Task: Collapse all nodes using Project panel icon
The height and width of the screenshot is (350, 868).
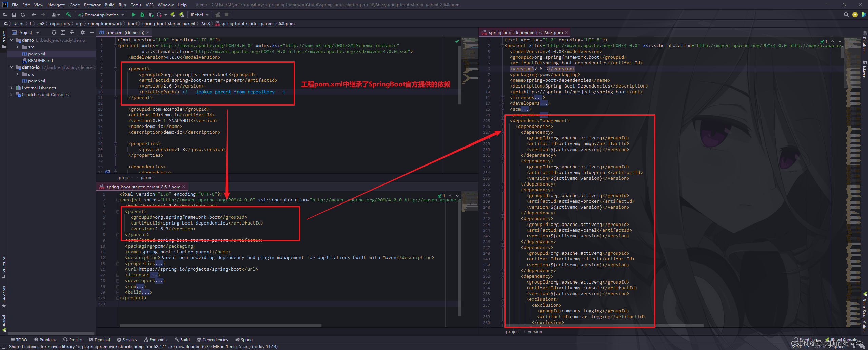Action: pos(71,32)
